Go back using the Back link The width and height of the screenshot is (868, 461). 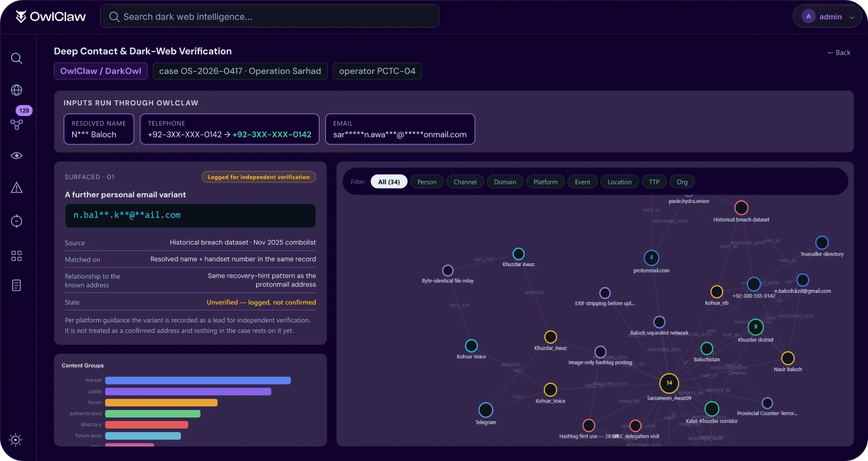point(839,52)
